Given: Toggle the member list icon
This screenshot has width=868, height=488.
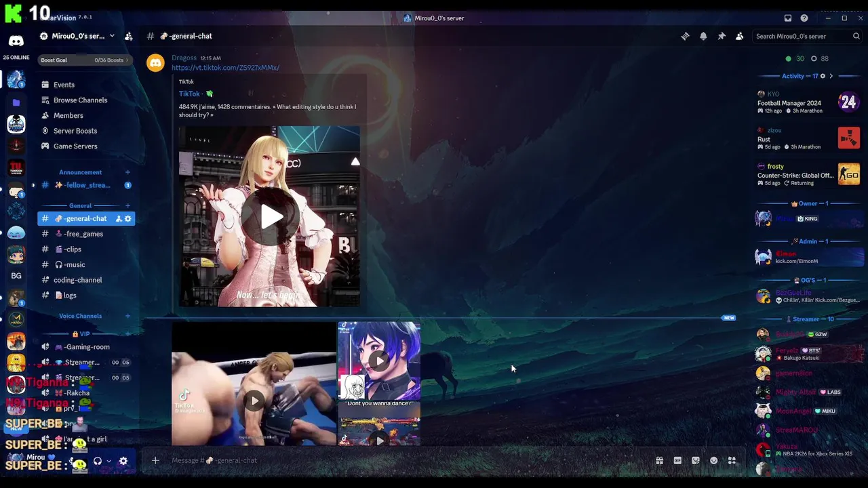Looking at the screenshot, I should (x=740, y=36).
